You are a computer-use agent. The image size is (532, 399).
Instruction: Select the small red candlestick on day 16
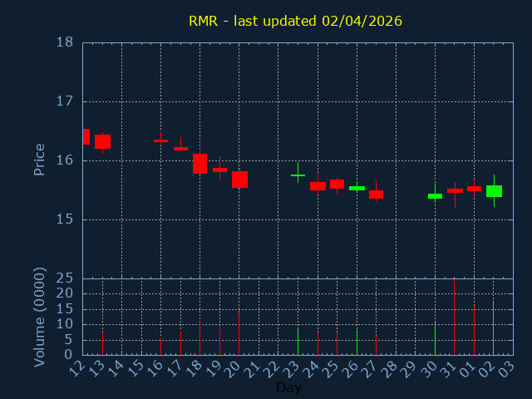point(160,141)
